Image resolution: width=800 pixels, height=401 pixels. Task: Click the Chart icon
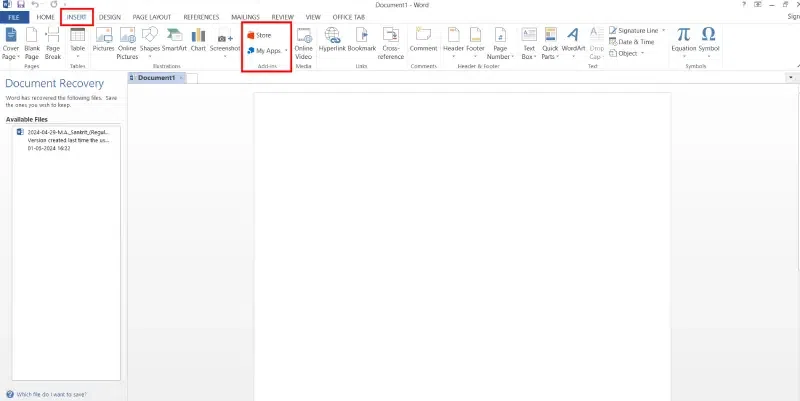tap(198, 40)
